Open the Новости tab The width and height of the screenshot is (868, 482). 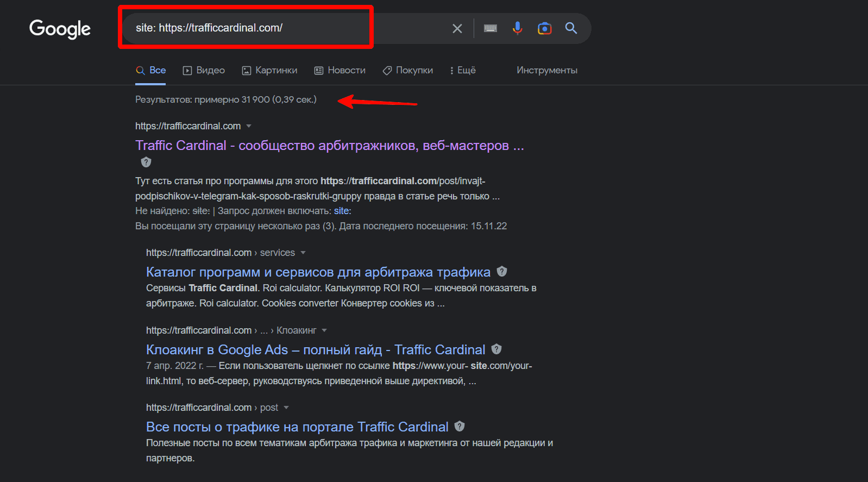(340, 71)
